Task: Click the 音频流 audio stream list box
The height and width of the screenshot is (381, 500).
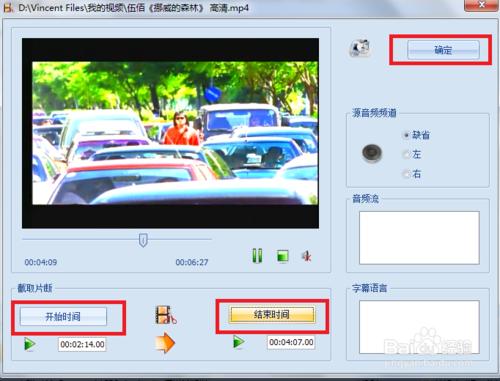Action: point(419,238)
